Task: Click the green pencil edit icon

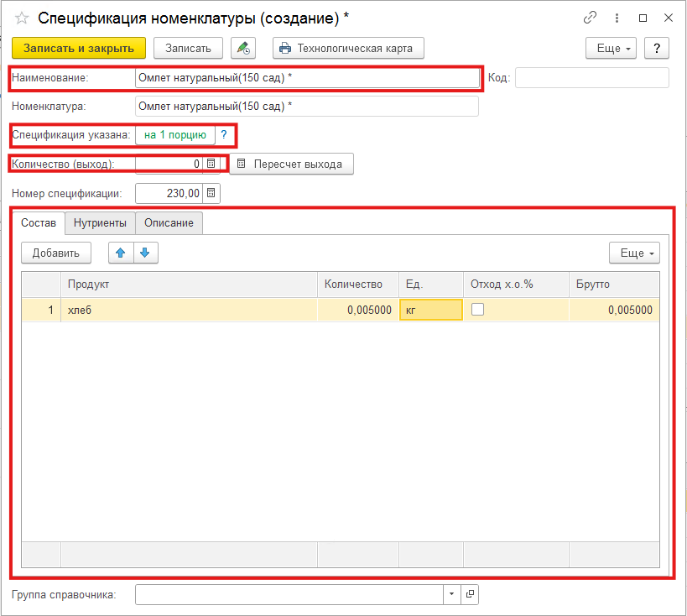Action: click(243, 48)
